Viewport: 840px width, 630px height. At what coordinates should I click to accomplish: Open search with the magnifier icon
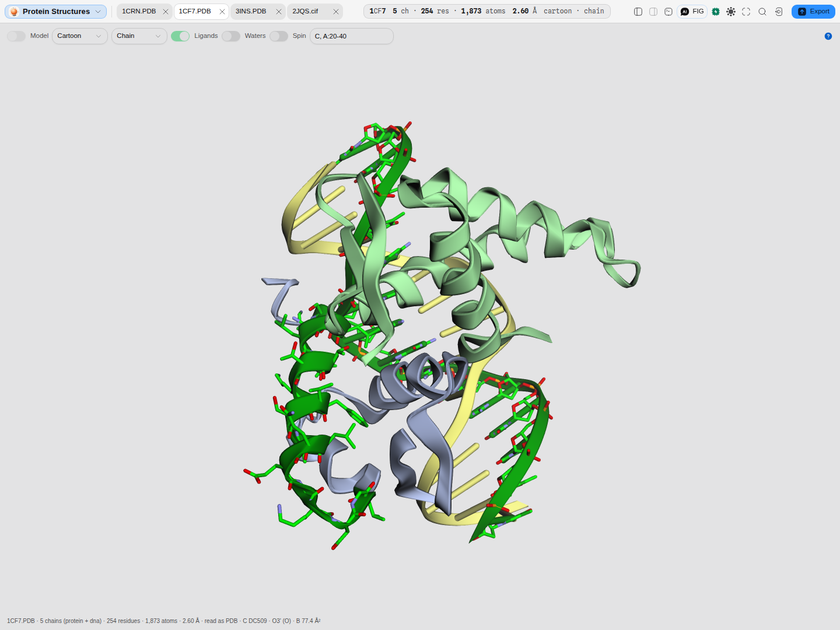762,12
